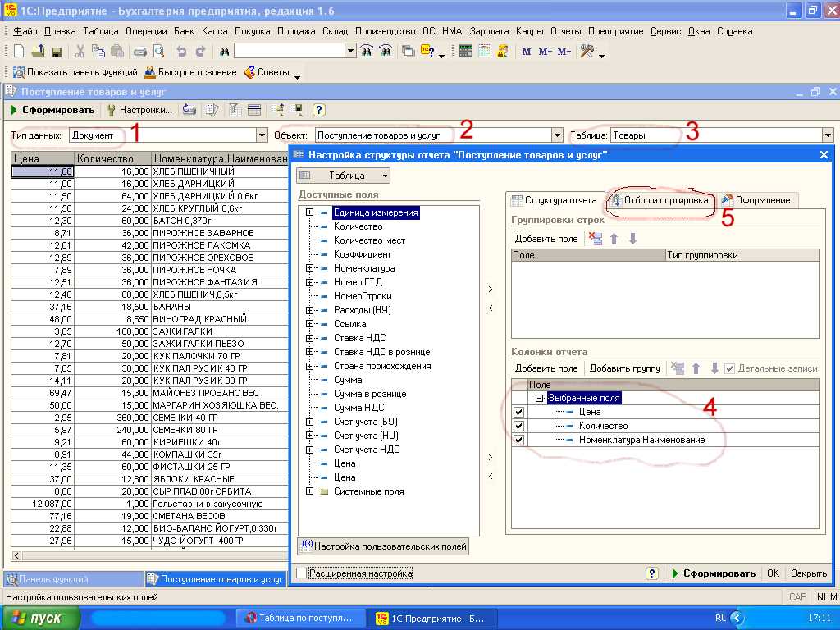
Task: Click OK in the settings dialog
Action: 773,573
